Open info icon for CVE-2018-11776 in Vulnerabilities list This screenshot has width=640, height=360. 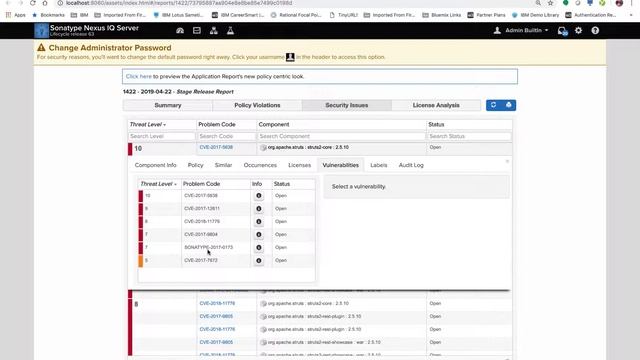pos(258,222)
